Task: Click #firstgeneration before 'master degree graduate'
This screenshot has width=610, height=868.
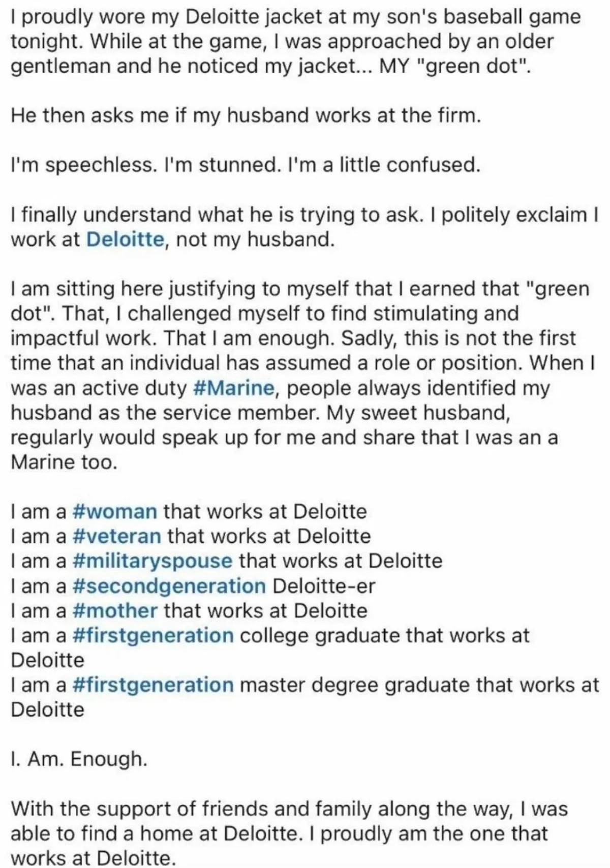Action: [x=153, y=685]
